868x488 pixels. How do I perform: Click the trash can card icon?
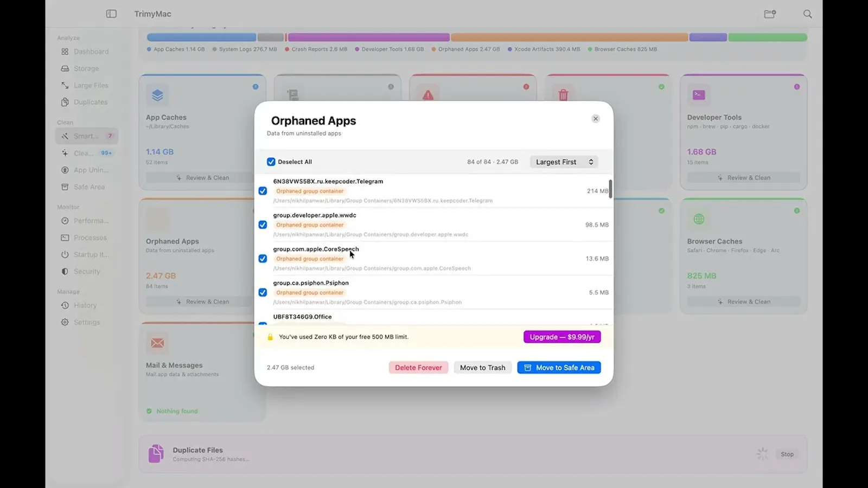tap(563, 94)
